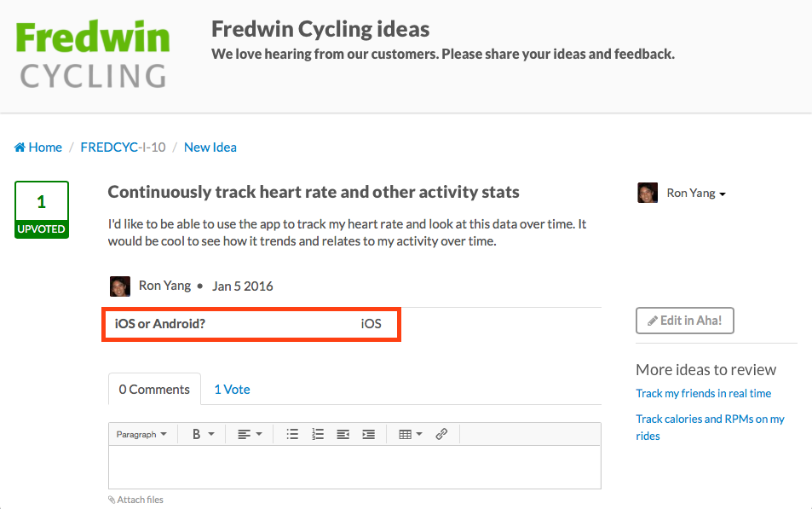
Task: Click the increase indent icon
Action: (x=368, y=434)
